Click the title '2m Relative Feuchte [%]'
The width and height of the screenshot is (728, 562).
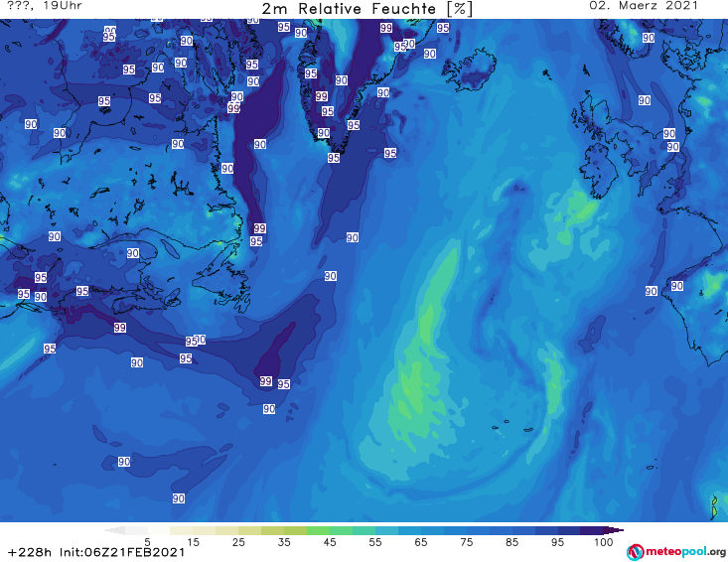click(x=366, y=9)
